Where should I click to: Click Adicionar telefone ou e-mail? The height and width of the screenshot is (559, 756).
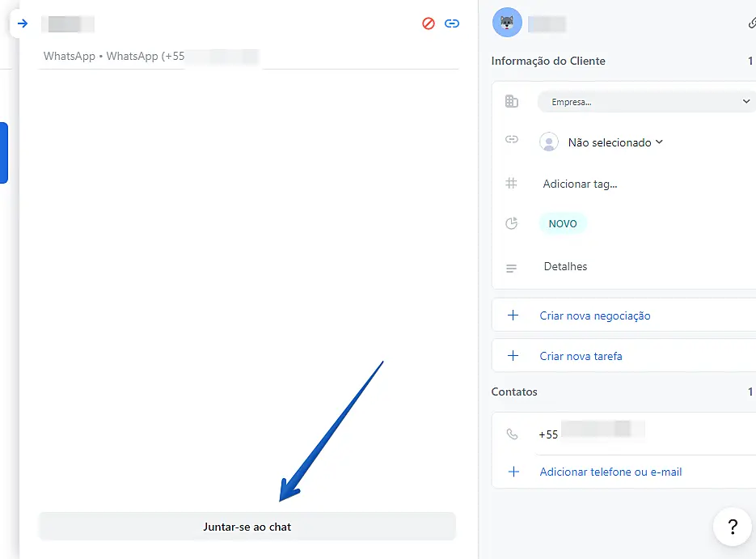coord(610,472)
